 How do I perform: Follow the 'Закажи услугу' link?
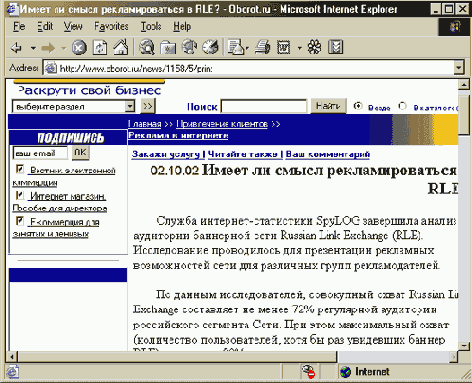166,154
